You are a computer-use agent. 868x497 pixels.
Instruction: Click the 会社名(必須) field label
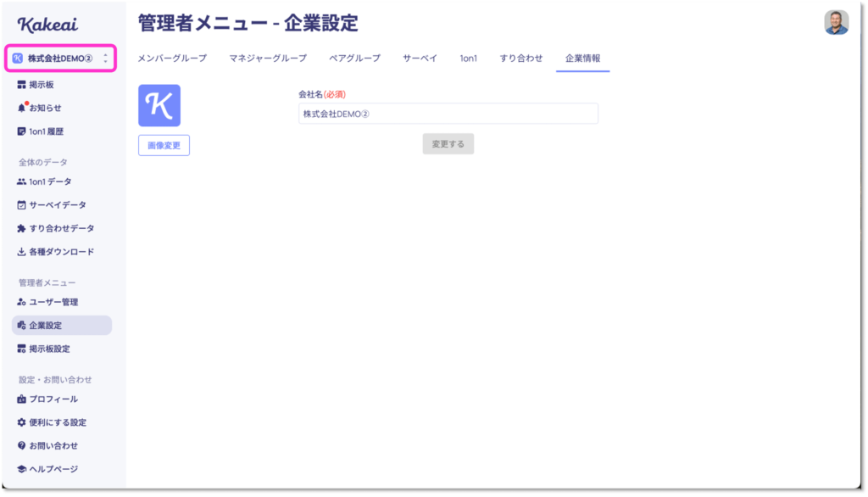click(x=322, y=95)
